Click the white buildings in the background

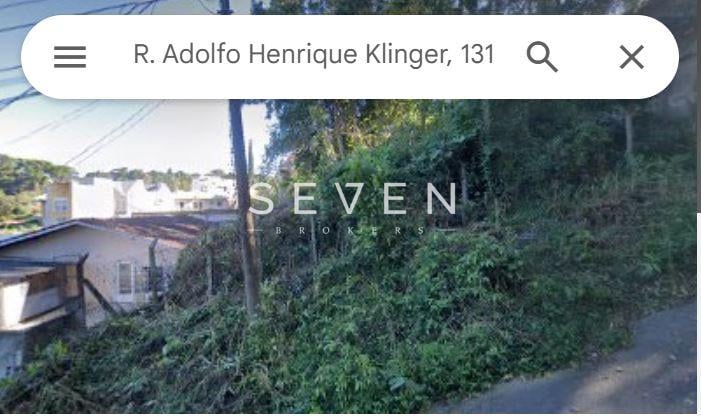pyautogui.click(x=139, y=197)
